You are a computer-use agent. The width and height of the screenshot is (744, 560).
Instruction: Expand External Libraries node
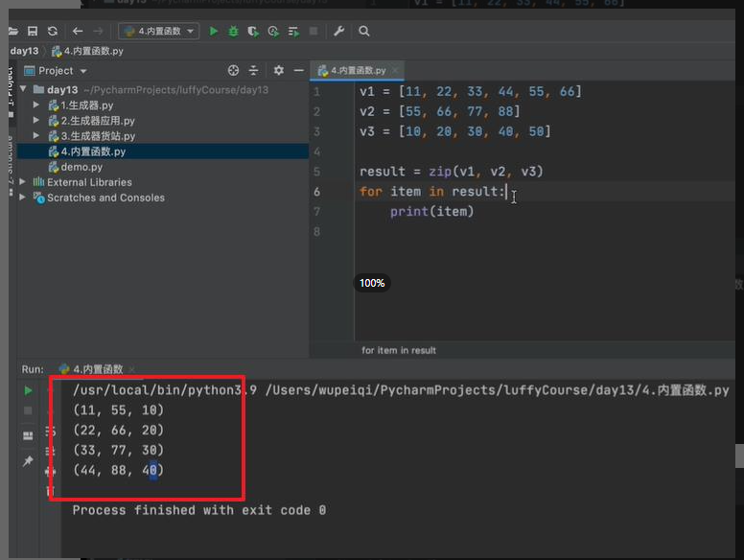click(x=22, y=181)
